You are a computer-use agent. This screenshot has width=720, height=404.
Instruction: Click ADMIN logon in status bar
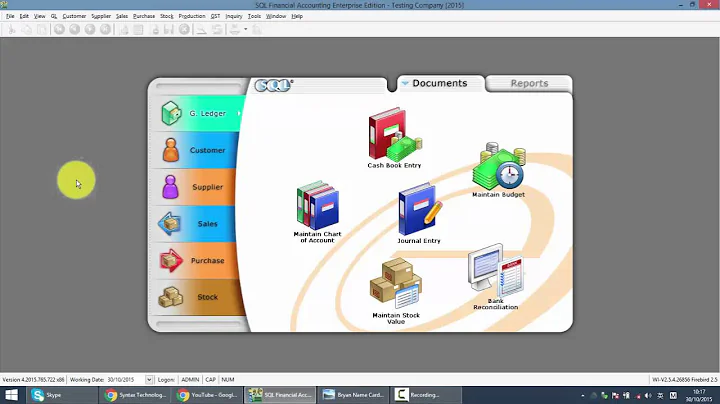pos(190,380)
